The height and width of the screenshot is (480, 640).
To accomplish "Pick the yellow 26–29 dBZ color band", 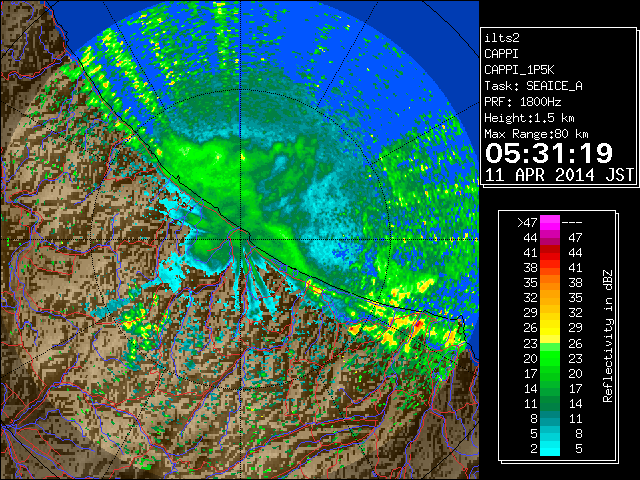I will click(550, 328).
